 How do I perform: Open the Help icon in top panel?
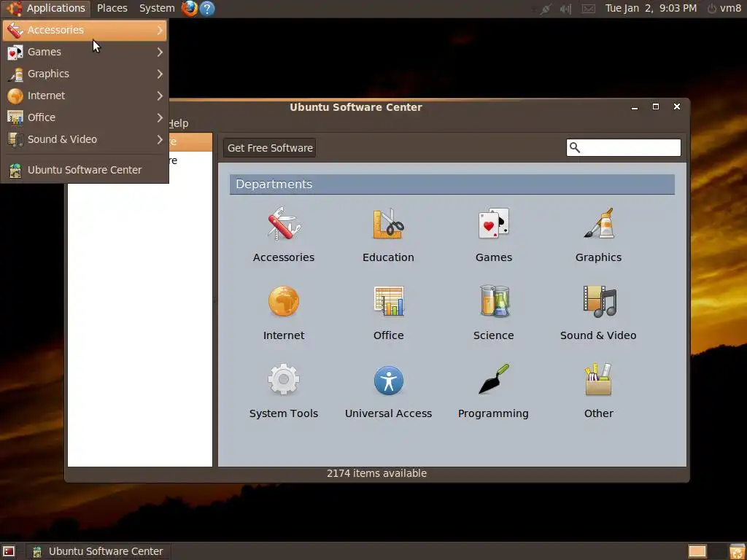click(206, 8)
